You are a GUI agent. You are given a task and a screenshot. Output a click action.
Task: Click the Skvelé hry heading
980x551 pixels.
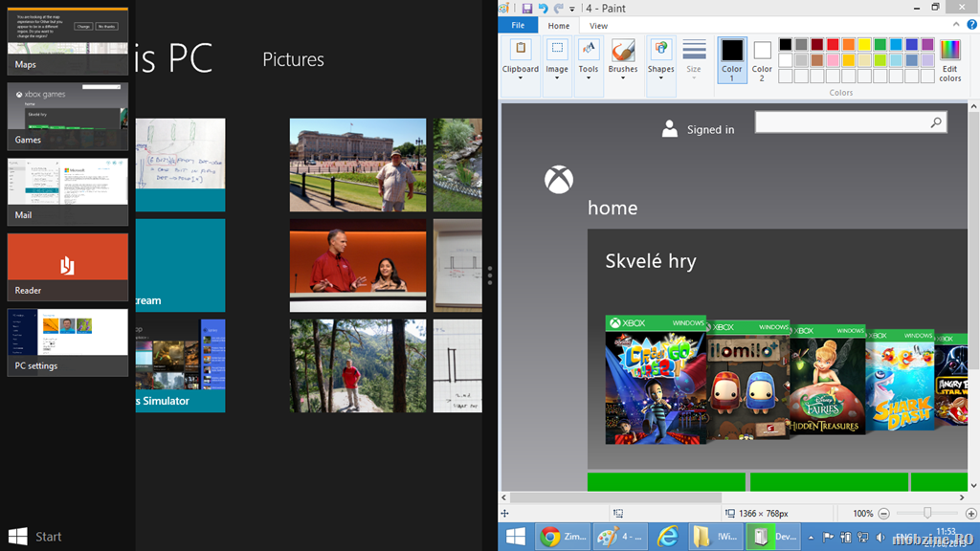651,260
